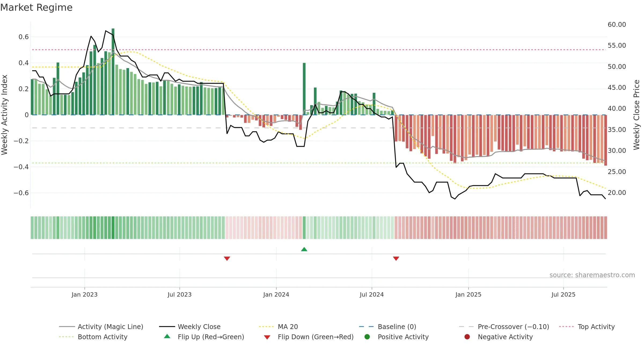Click the green Flip Up triangle icon in legend
The height and width of the screenshot is (362, 644).
pos(167,336)
